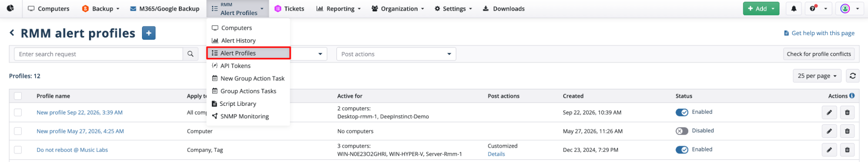The image size is (868, 162).
Task: Open Computers in top navigation bar
Action: (49, 9)
